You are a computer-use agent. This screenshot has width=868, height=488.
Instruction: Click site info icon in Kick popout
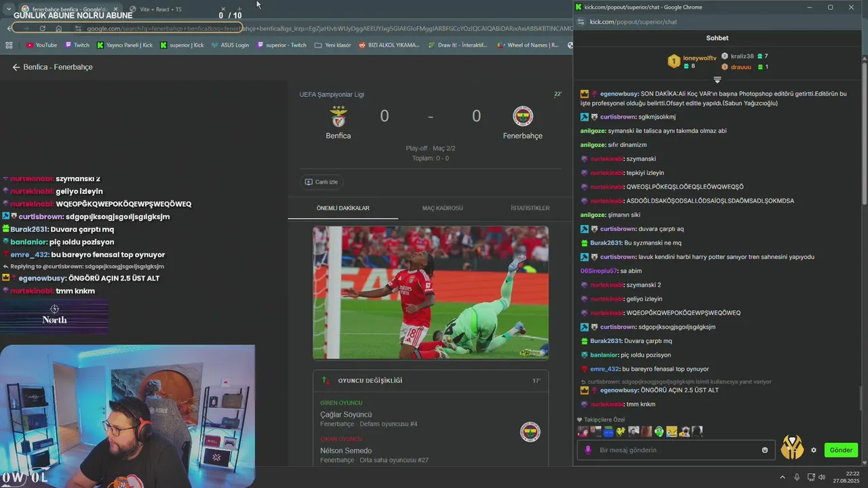coord(580,22)
